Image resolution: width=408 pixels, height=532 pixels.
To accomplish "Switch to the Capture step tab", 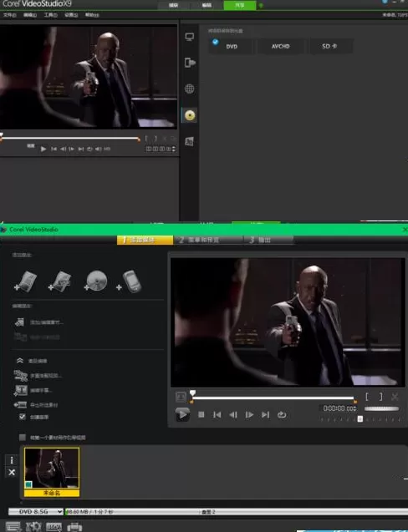I will (x=173, y=5).
